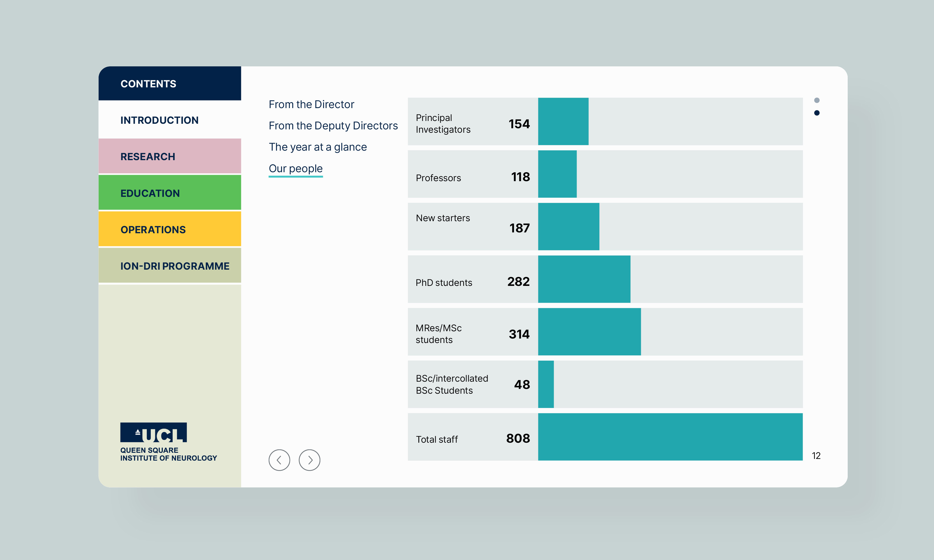Open the ION-DRI Programme section
The height and width of the screenshot is (560, 934).
coord(170,266)
